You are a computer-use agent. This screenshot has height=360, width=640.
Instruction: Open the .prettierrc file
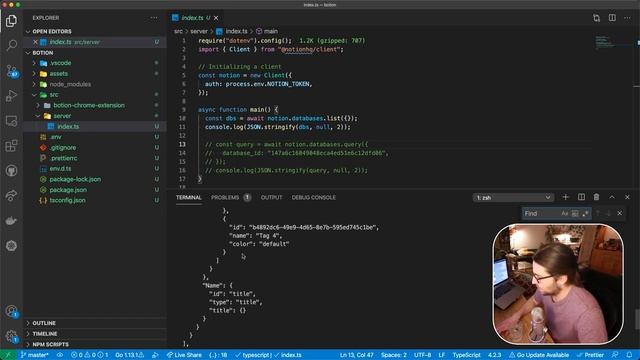coord(95,158)
